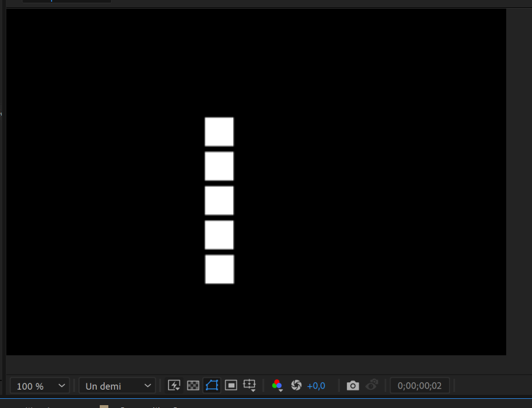
Task: Toggle mask and shape path visibility
Action: 212,386
